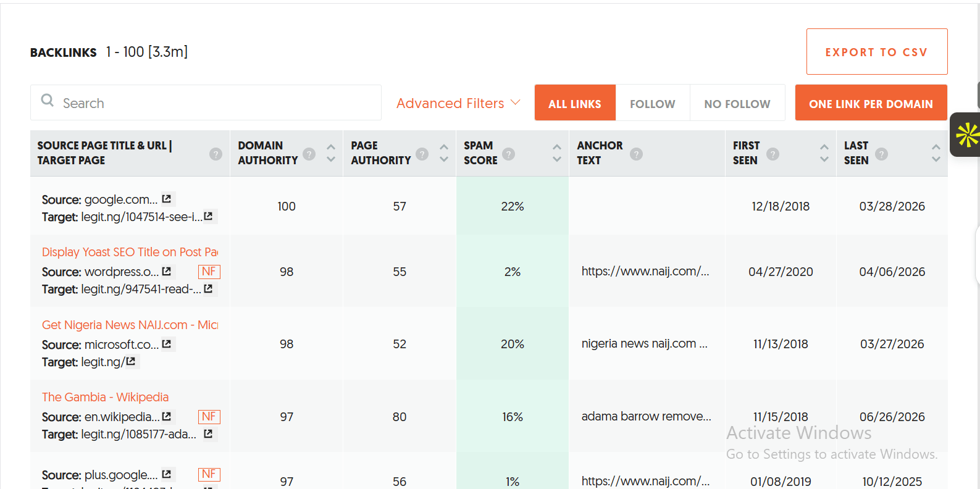Viewport: 980px width, 489px height.
Task: Sort by Page Authority column arrows
Action: pos(444,153)
